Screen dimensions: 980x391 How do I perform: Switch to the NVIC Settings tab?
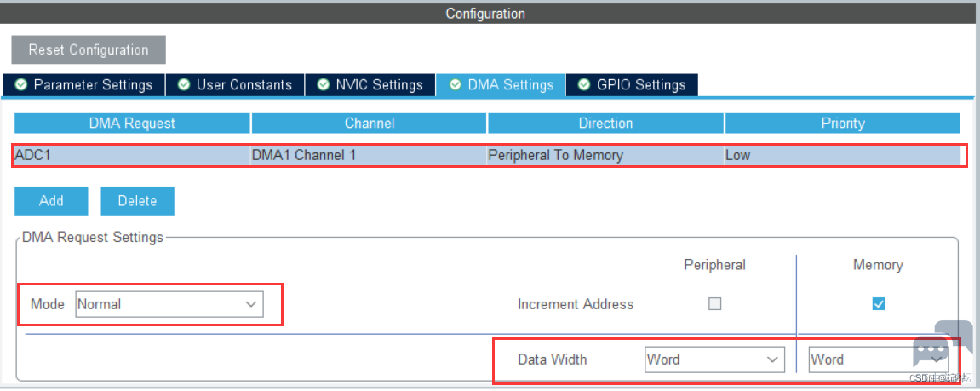click(x=370, y=85)
